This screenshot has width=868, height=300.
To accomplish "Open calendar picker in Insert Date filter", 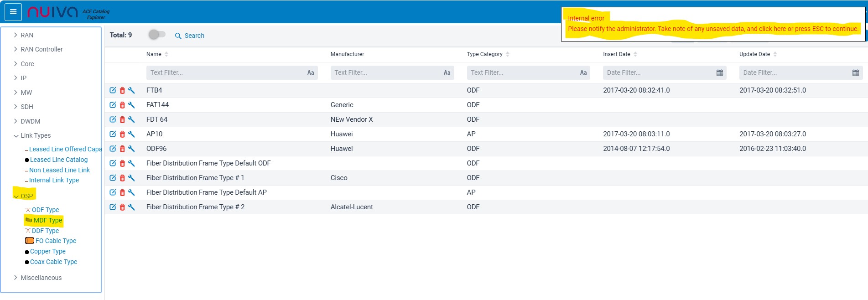I will click(x=719, y=73).
